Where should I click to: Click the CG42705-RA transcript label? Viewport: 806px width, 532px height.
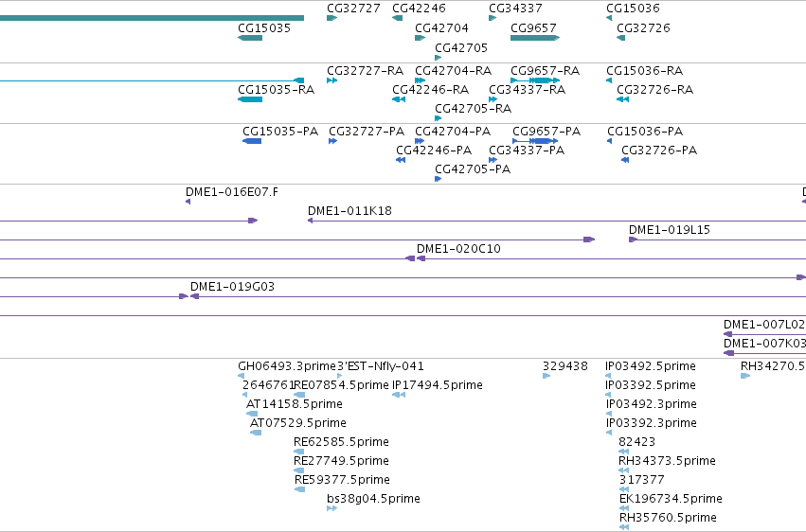pyautogui.click(x=473, y=109)
